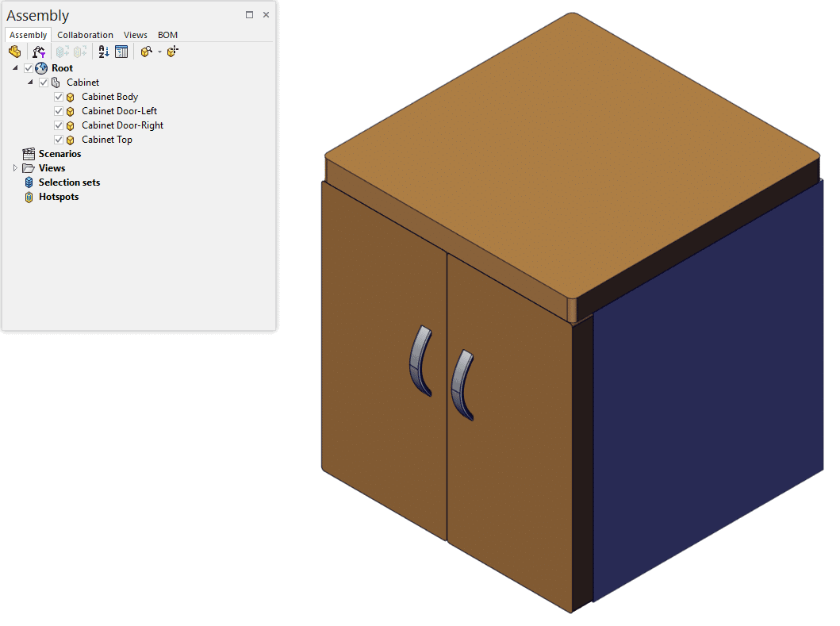Maximize the Assembly panel
The image size is (840, 626).
pos(249,15)
